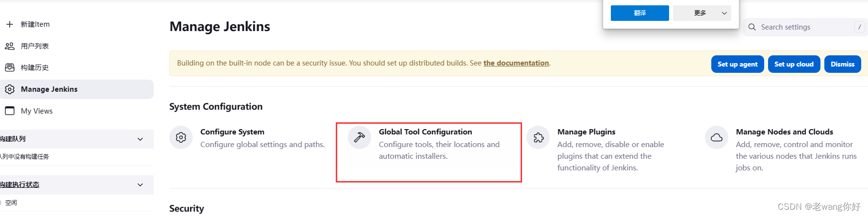Click the 空闲 executor status text
The height and width of the screenshot is (216, 868).
(x=11, y=203)
